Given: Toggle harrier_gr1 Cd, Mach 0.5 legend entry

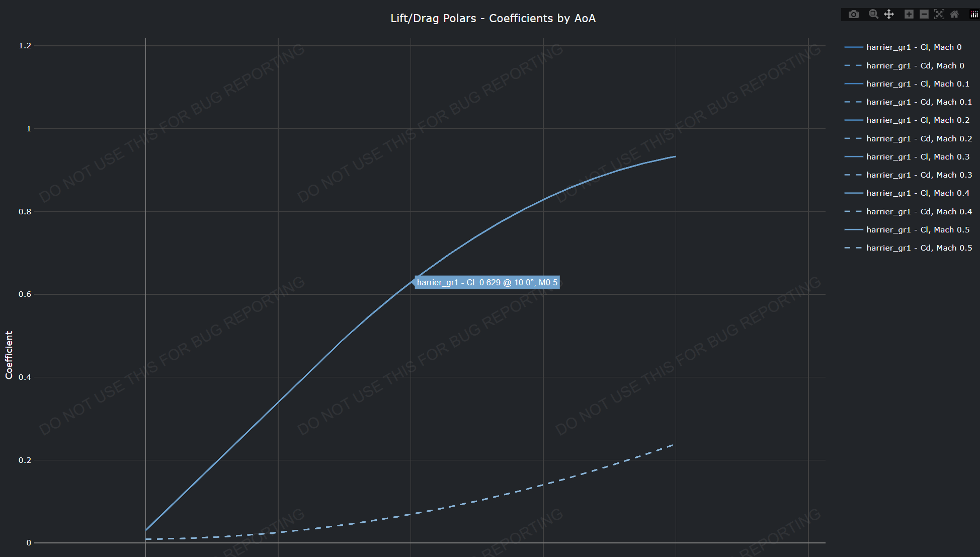Looking at the screenshot, I should 919,248.
